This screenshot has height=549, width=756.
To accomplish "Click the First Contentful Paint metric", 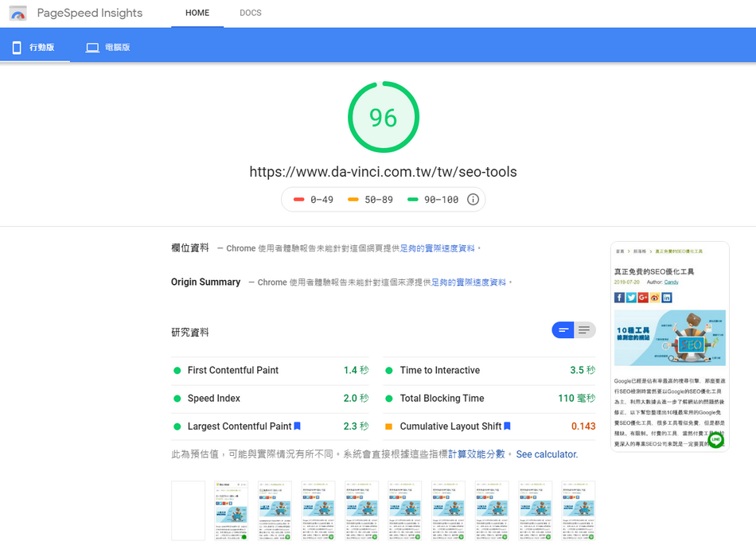I will [x=270, y=370].
